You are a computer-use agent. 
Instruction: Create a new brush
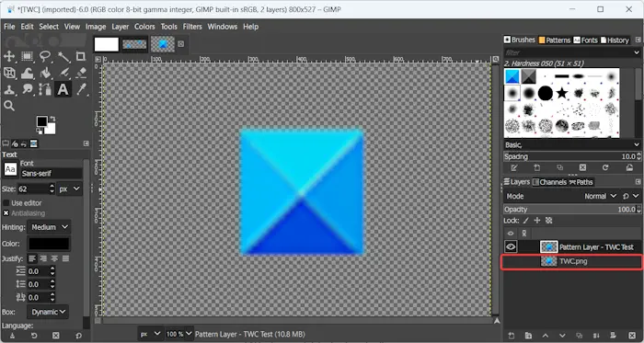pos(536,167)
